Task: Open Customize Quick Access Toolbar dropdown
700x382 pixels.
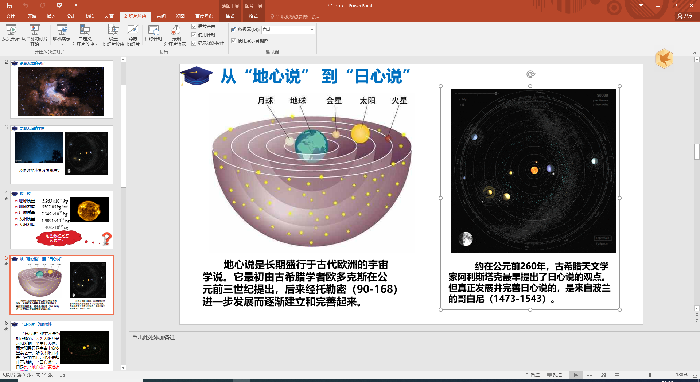Action: pos(75,5)
